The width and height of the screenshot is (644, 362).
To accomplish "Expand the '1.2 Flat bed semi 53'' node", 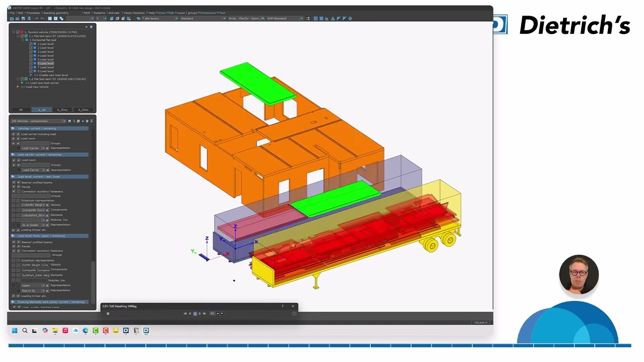I will click(x=18, y=79).
